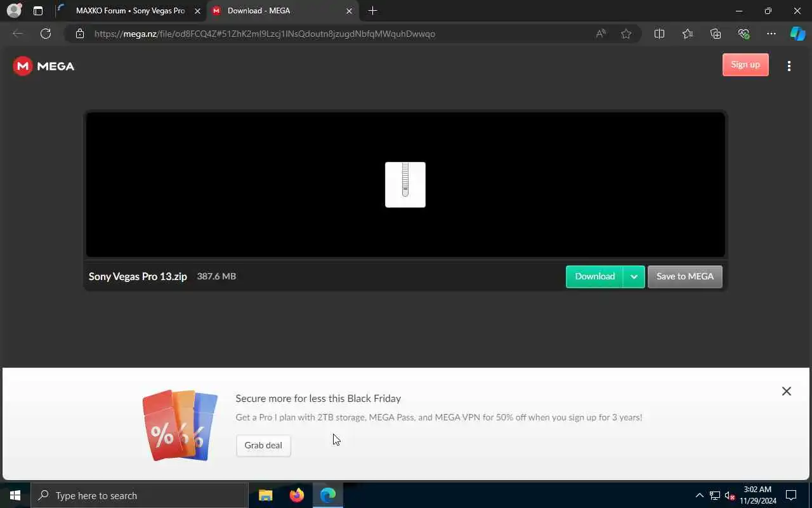812x508 pixels.
Task: Open the Favorites list icon
Action: (x=688, y=34)
